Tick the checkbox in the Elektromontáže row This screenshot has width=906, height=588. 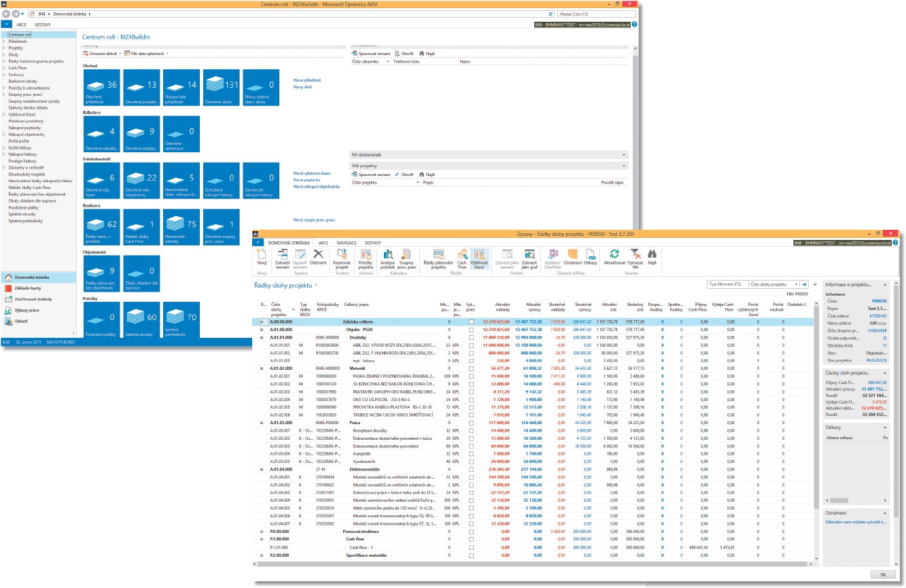(471, 469)
